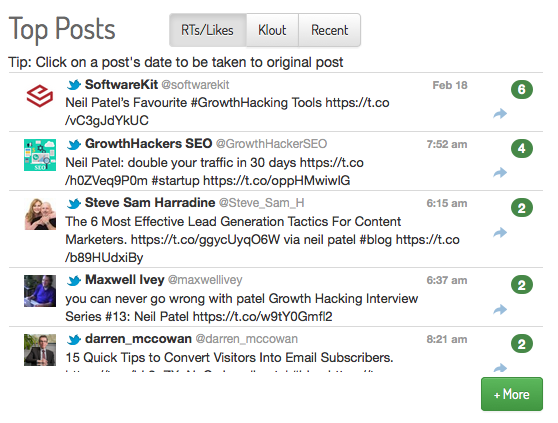Click the share arrow on SoftwareKit post
Screen dimensions: 558x423
(x=500, y=113)
